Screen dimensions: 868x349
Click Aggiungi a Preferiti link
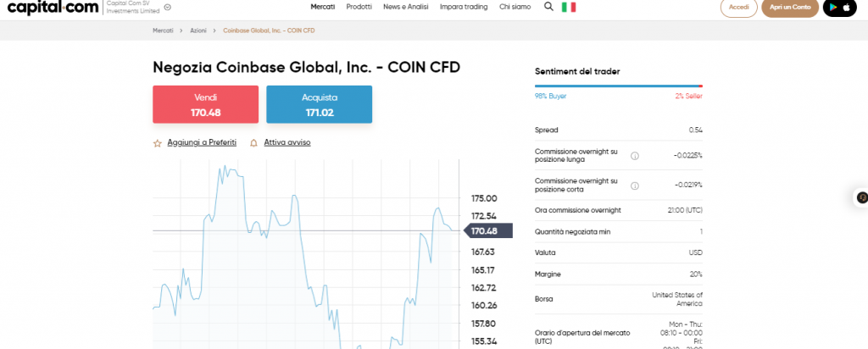[202, 142]
